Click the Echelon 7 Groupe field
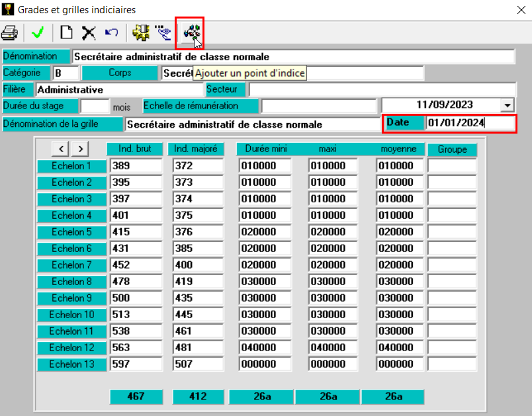This screenshot has width=532, height=416. 451,265
